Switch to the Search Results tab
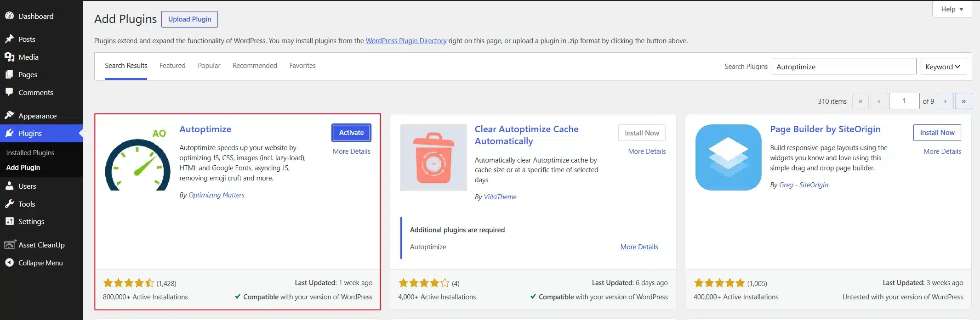Viewport: 980px width, 320px height. coord(126,66)
